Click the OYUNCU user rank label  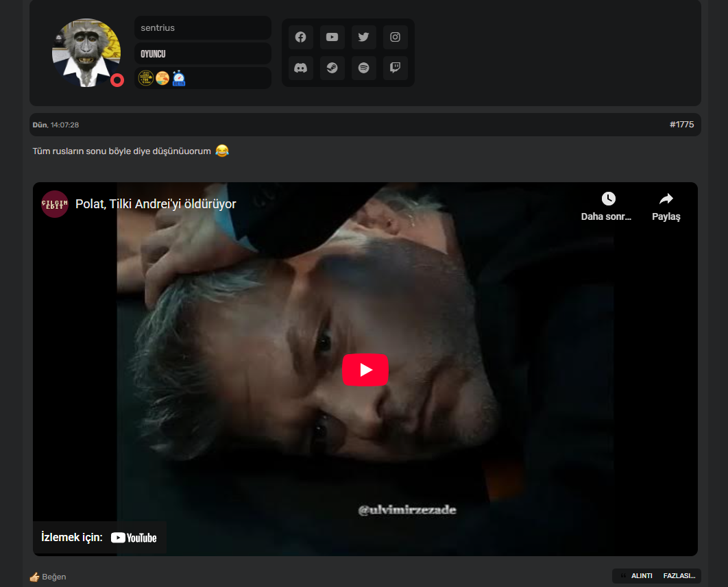pos(154,54)
